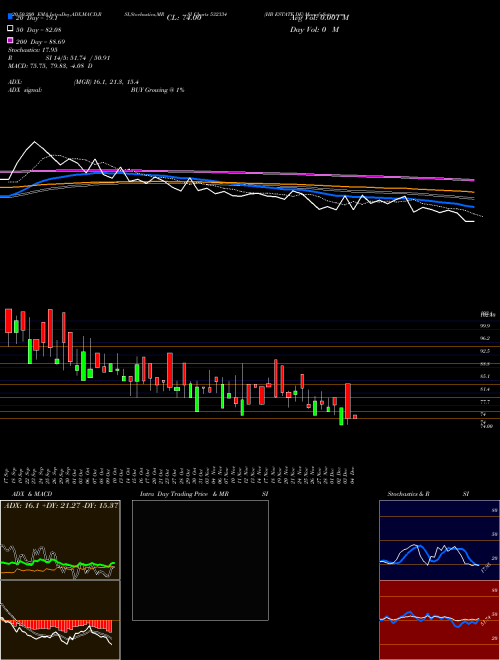
Task: Select the '50 Day = 82.08' label
Action: click(x=39, y=29)
